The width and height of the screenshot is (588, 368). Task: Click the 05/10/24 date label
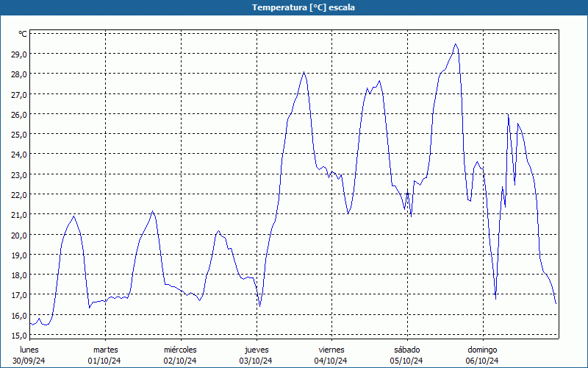(406, 361)
